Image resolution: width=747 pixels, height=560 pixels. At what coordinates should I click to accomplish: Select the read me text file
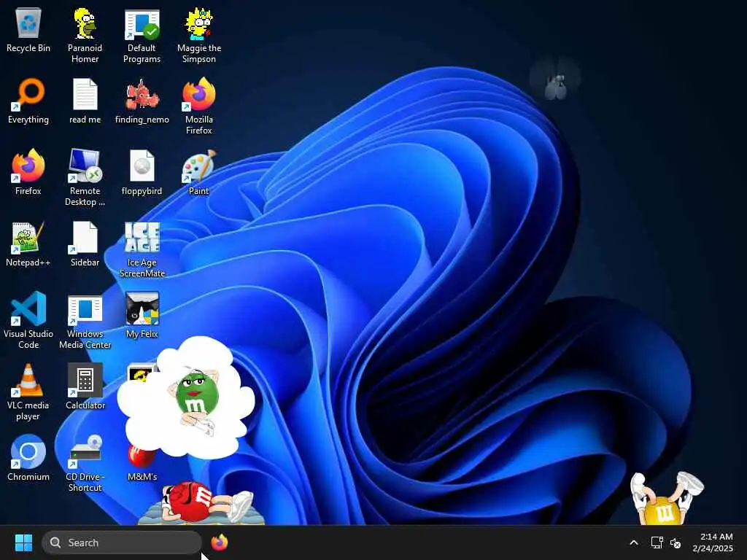click(x=85, y=101)
